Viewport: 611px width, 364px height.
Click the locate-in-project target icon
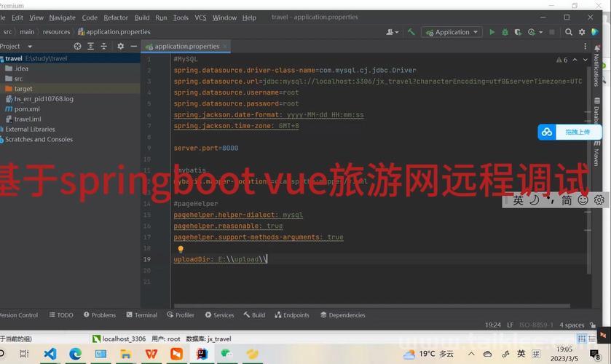click(x=77, y=47)
